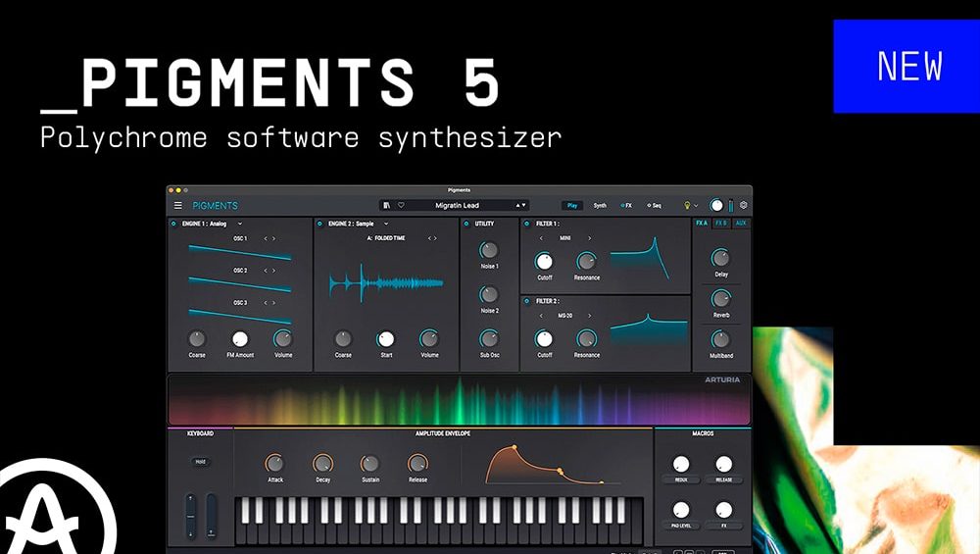Select next sample after Folded Time

pos(436,238)
